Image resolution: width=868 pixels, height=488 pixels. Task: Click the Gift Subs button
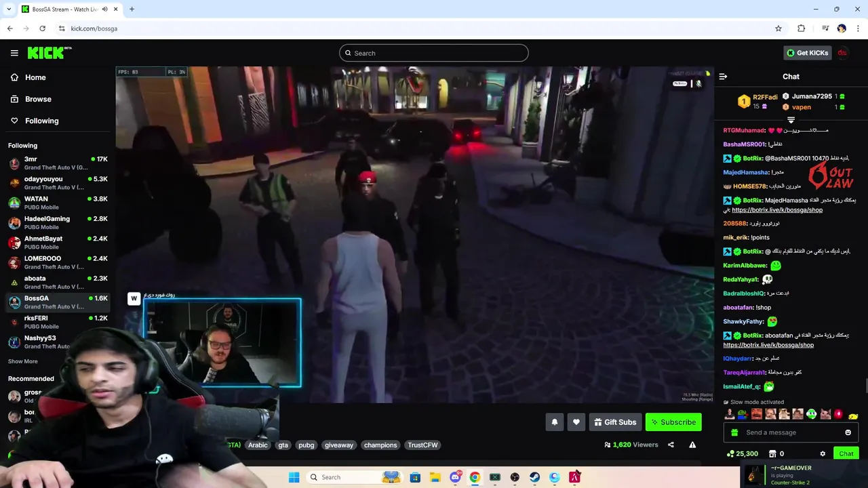(x=615, y=422)
